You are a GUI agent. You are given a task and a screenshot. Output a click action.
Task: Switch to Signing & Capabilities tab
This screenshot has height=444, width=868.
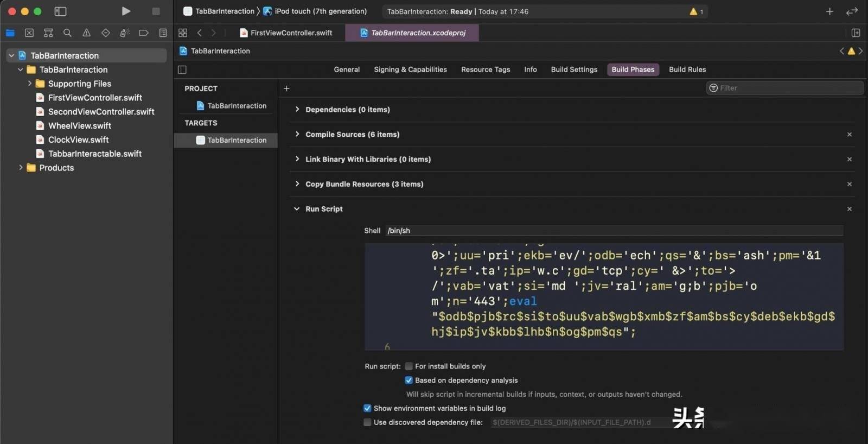(410, 69)
